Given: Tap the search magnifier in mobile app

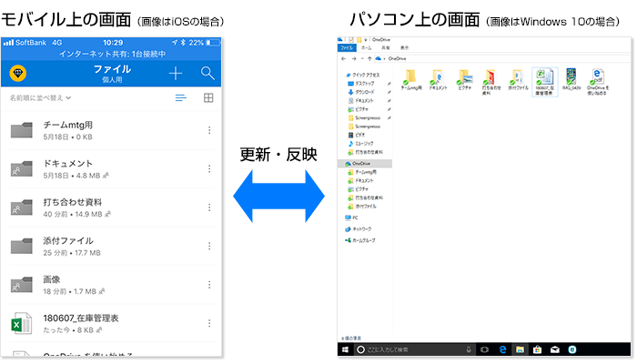Looking at the screenshot, I should tap(207, 73).
